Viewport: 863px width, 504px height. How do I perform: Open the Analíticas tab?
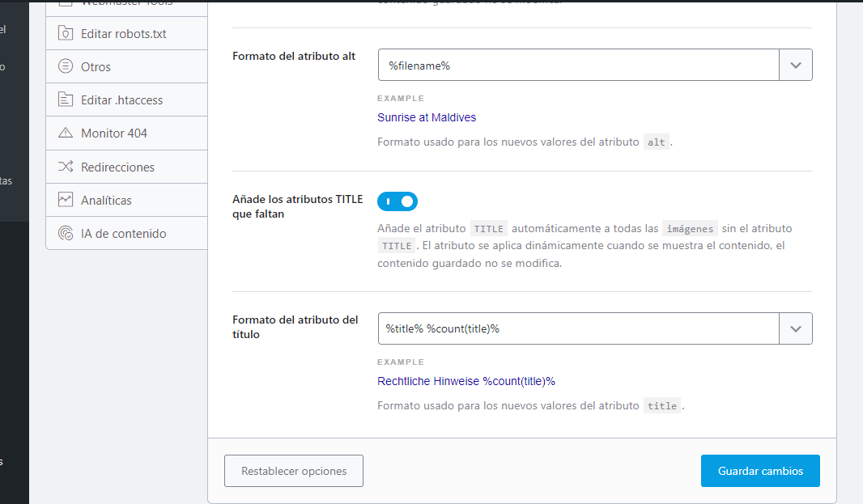point(126,200)
